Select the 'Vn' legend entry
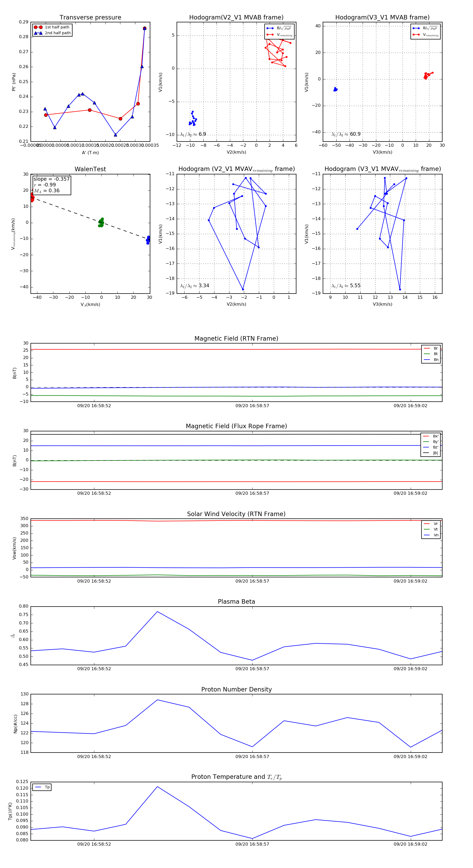The image size is (473, 868). pos(431,535)
